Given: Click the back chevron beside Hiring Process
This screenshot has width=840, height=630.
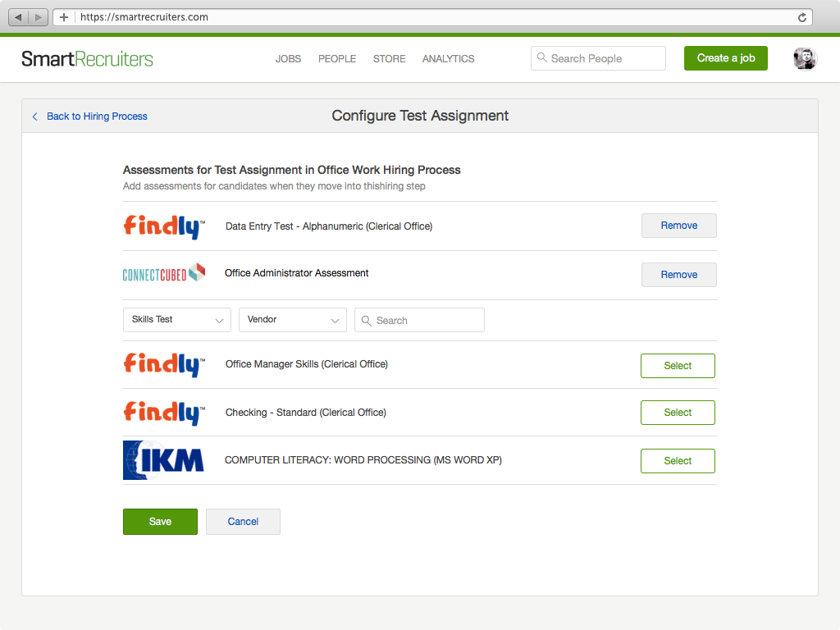Looking at the screenshot, I should (34, 116).
